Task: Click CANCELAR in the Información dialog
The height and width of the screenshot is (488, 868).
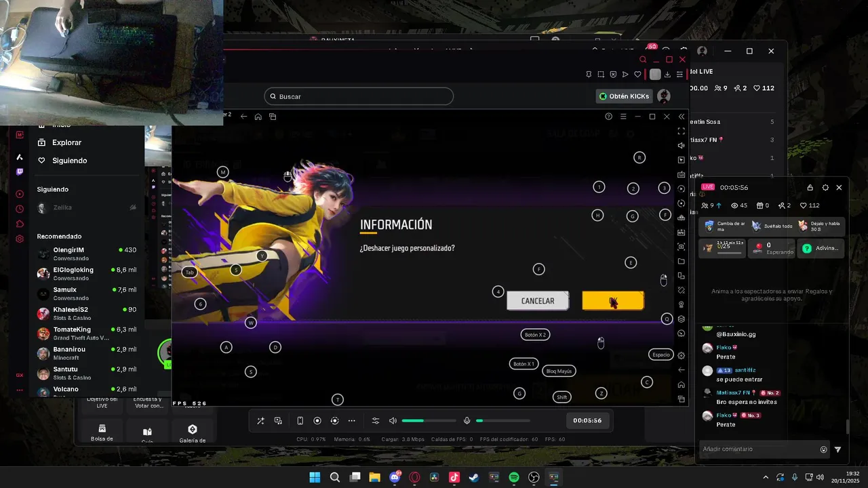Action: 538,301
